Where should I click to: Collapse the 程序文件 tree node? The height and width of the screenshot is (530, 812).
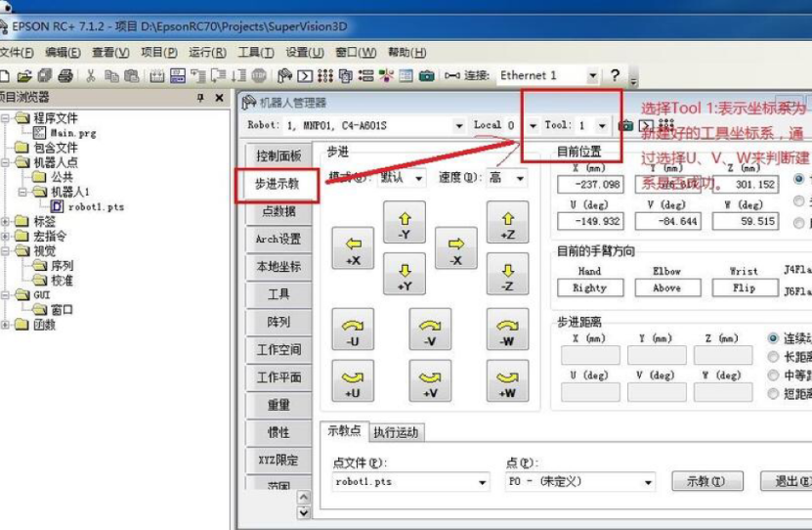tap(5, 118)
